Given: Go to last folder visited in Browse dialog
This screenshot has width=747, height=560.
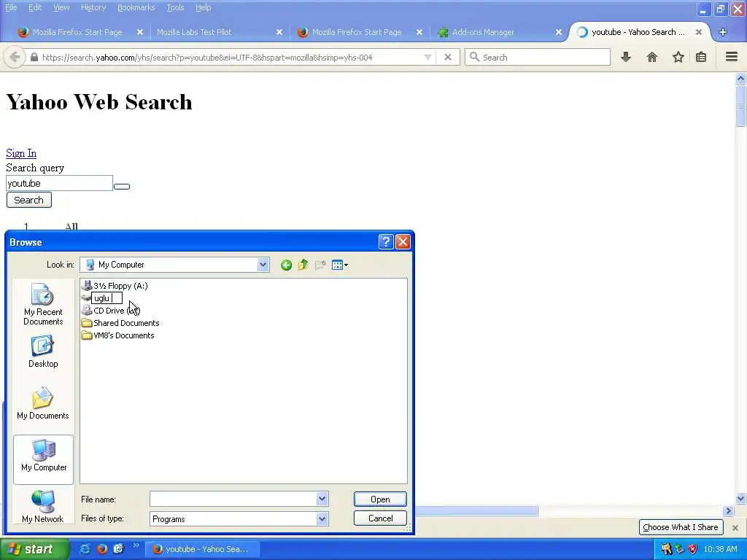Looking at the screenshot, I should pos(286,265).
